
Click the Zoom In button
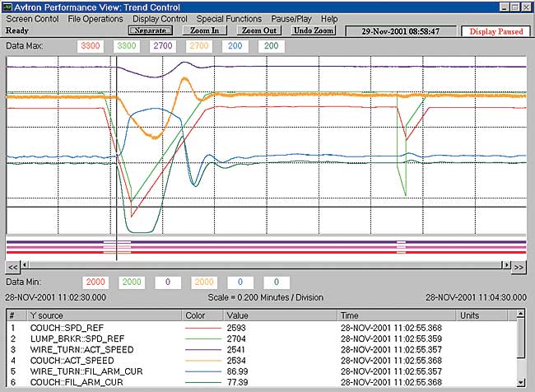[x=205, y=30]
